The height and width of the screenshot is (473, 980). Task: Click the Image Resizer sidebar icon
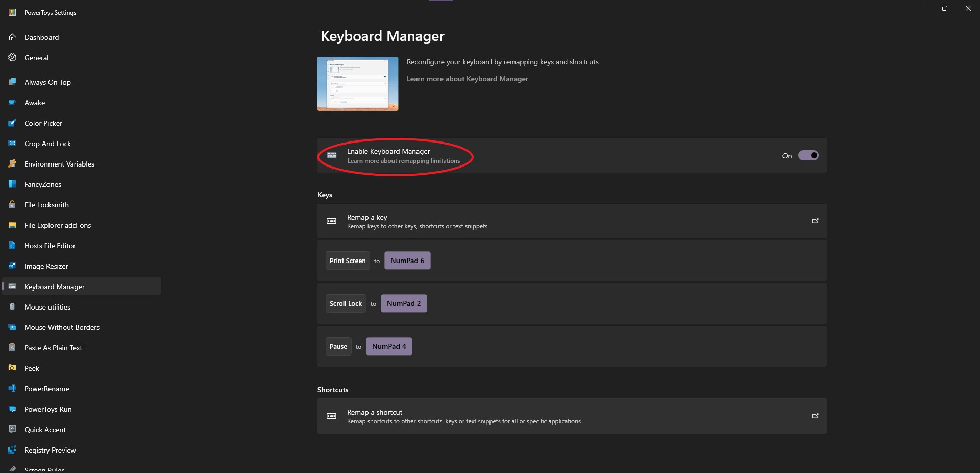12,266
